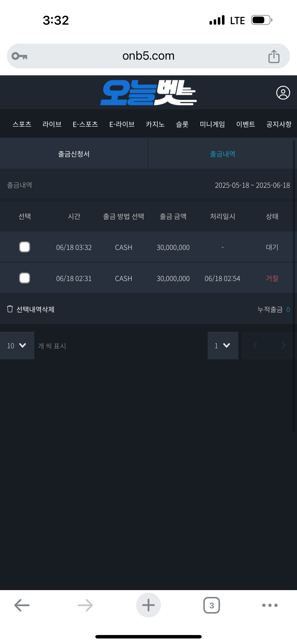Go to next page chevron
The image size is (297, 644).
[283, 345]
